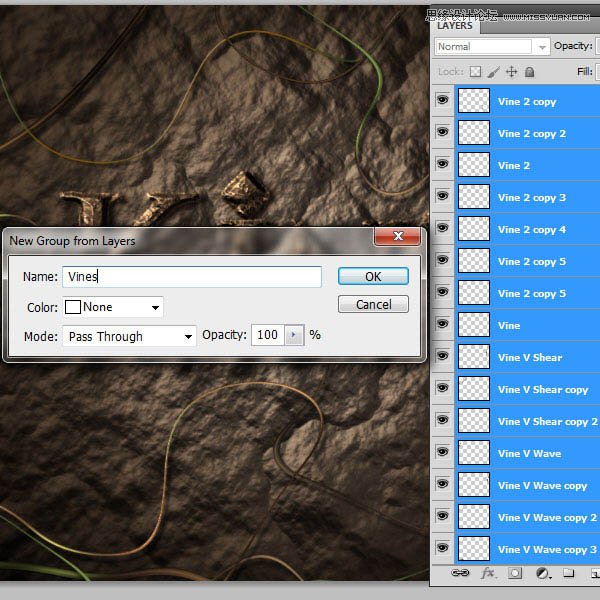
Task: Hide the Vine V Wave copy layer
Action: pos(442,484)
